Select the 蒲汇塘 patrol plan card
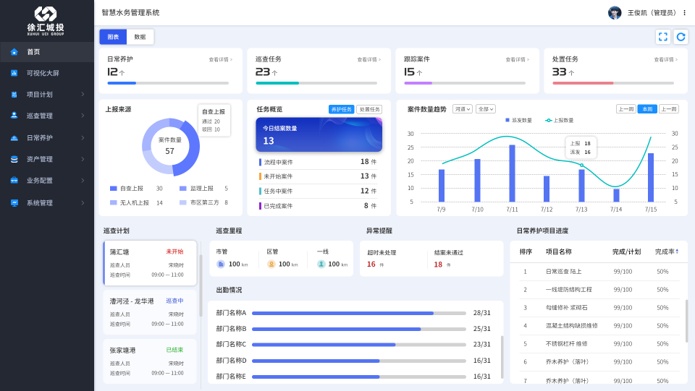 point(150,263)
